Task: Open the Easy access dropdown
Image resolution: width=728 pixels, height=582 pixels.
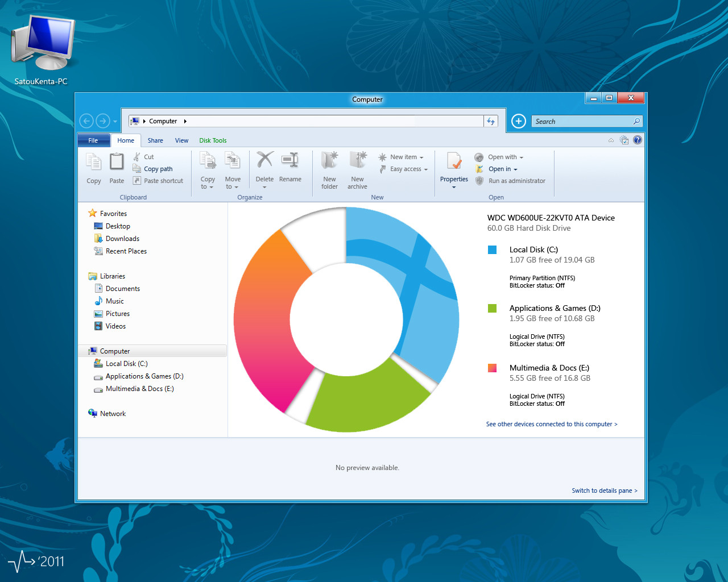Action: coord(403,169)
